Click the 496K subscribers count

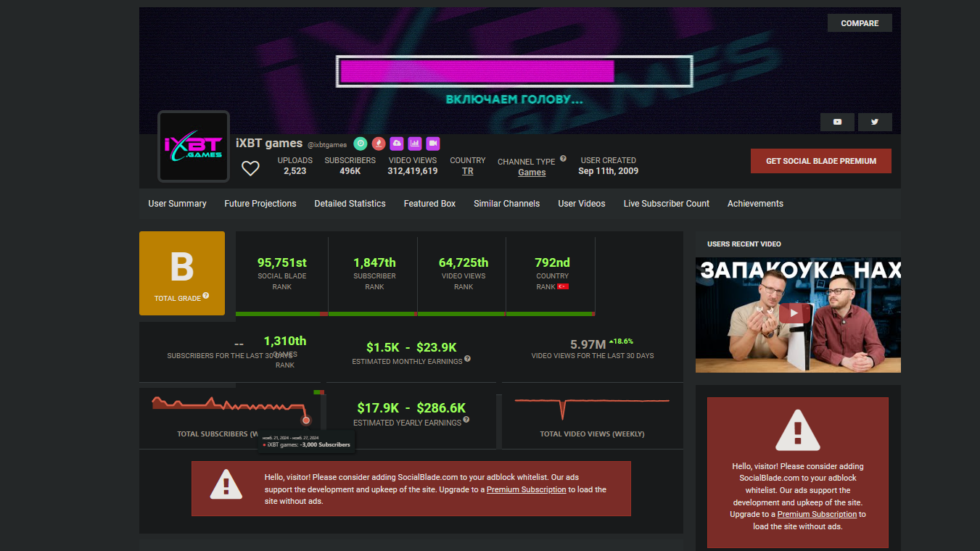pyautogui.click(x=350, y=171)
